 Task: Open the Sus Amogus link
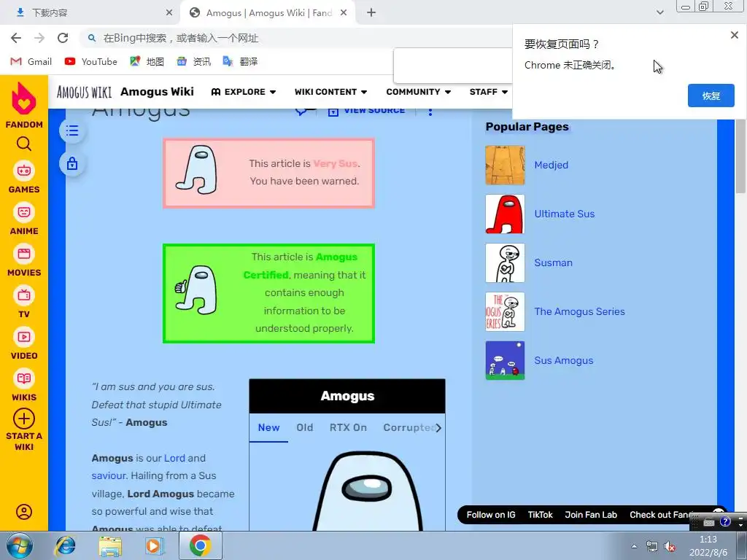pyautogui.click(x=564, y=360)
